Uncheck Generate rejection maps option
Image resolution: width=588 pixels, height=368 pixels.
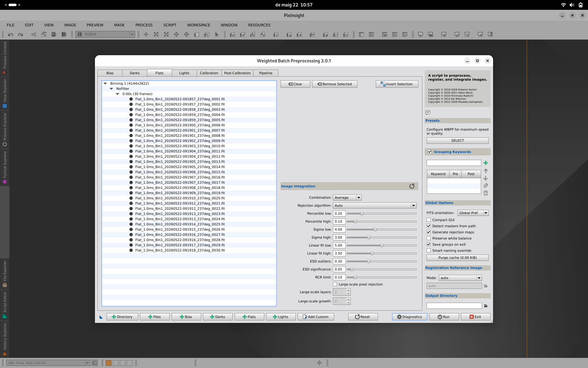[x=429, y=232]
